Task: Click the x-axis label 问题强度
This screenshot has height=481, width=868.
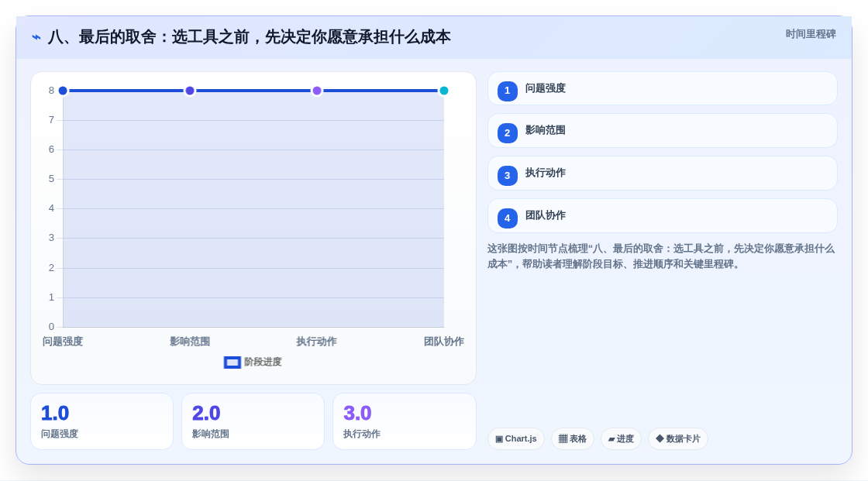Action: coord(63,342)
